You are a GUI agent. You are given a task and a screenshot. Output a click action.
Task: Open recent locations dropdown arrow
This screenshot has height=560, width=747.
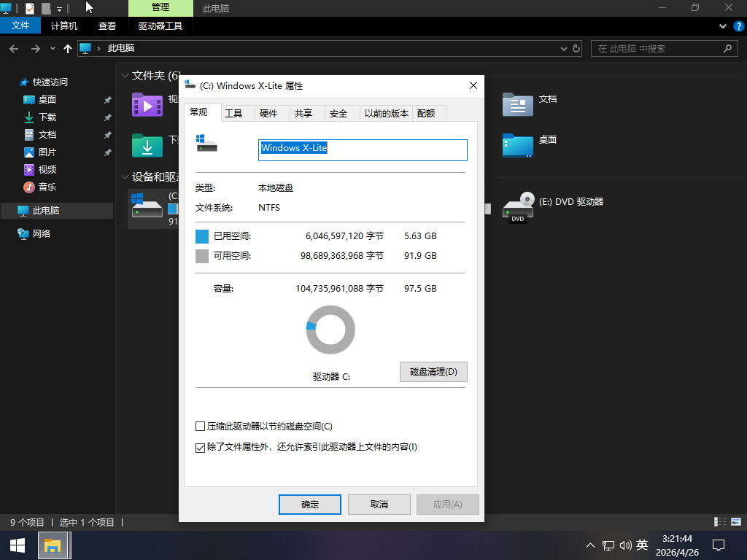[x=53, y=49]
